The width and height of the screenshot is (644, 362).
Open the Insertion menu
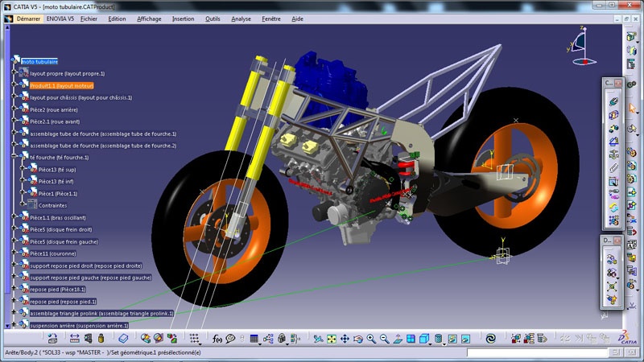coord(183,19)
